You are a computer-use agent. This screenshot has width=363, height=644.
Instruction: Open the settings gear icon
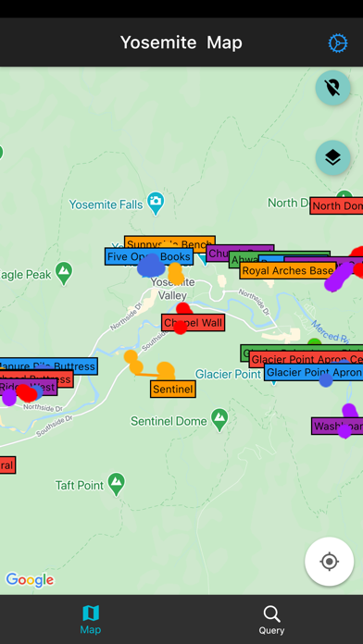[x=338, y=43]
